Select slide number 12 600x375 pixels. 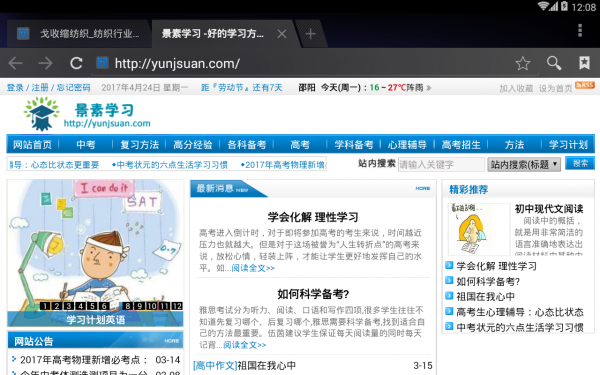click(x=177, y=306)
